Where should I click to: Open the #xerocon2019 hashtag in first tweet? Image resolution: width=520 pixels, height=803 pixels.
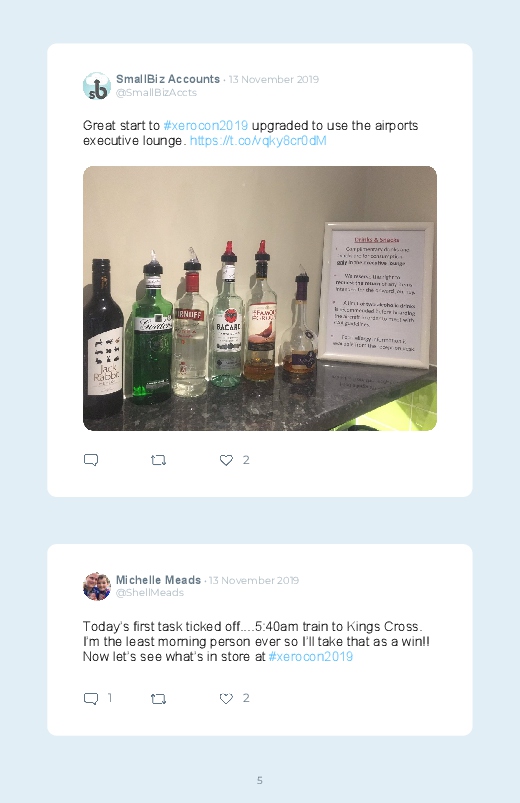click(x=205, y=125)
